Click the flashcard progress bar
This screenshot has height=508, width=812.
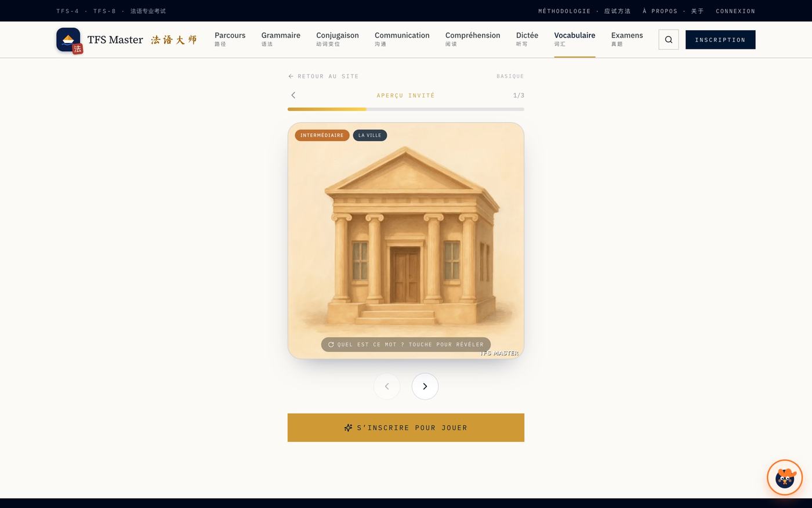point(406,109)
